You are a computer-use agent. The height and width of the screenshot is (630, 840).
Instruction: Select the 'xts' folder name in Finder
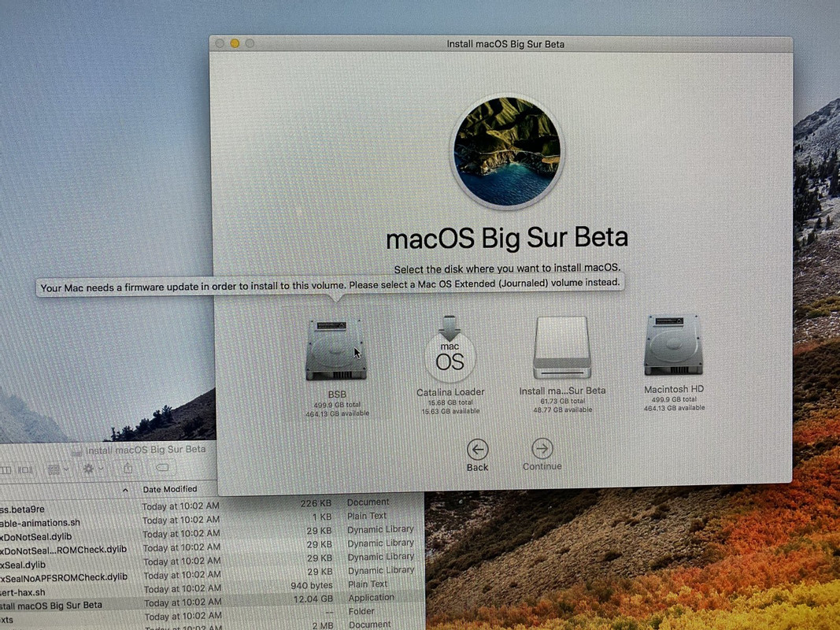(x=6, y=620)
